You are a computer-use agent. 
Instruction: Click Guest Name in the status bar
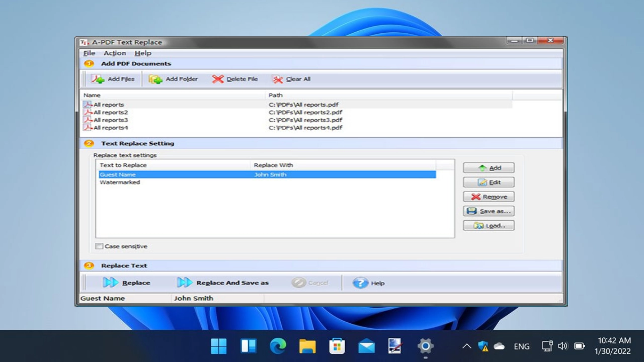click(103, 298)
